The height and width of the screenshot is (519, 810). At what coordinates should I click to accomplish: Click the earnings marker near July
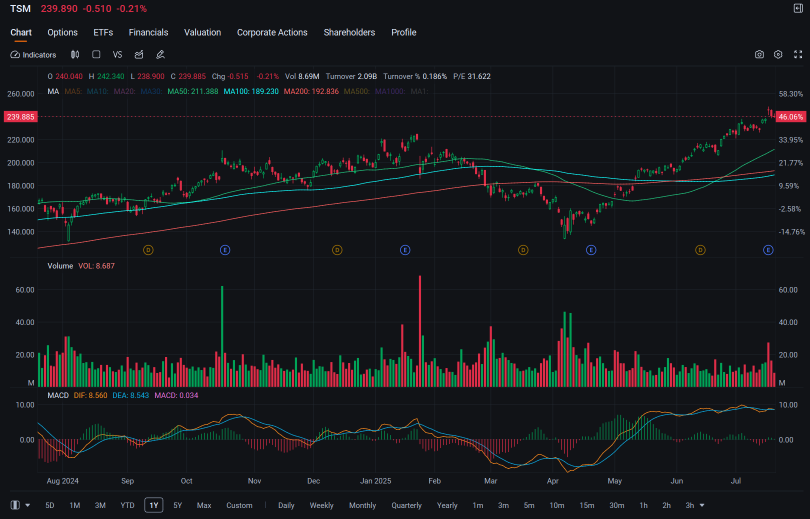[x=768, y=250]
